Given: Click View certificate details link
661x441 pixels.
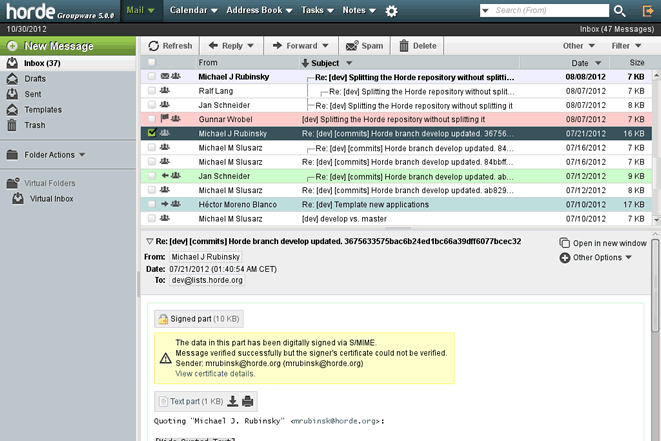Looking at the screenshot, I should click(x=215, y=374).
